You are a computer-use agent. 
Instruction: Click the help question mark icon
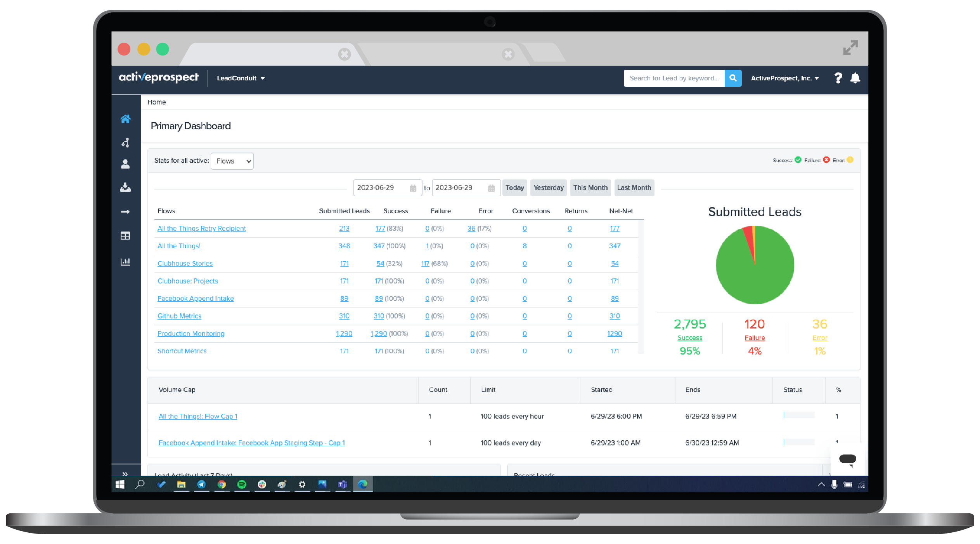tap(838, 78)
